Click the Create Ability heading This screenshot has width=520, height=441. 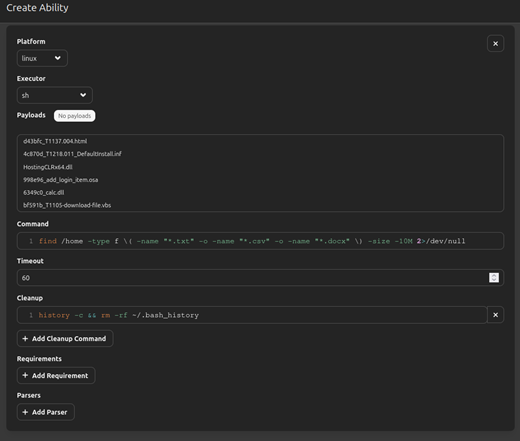[37, 8]
